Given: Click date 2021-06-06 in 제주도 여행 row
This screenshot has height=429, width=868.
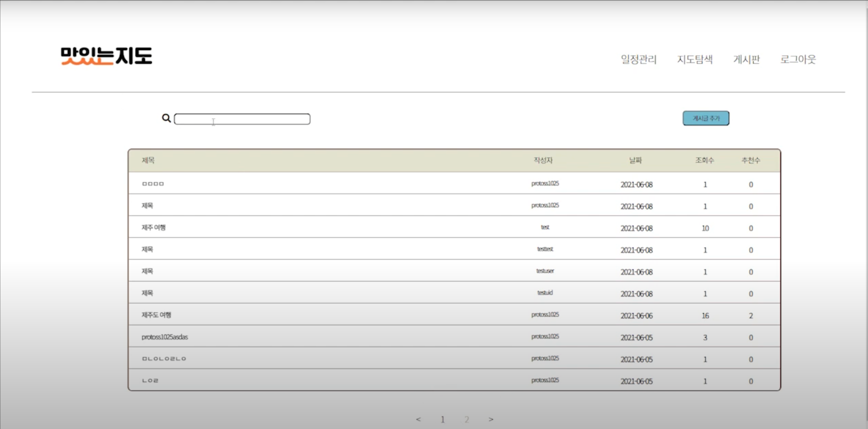Looking at the screenshot, I should [637, 316].
